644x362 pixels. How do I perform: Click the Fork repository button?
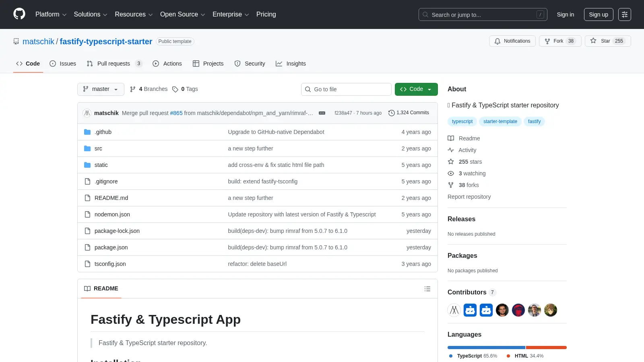(560, 41)
